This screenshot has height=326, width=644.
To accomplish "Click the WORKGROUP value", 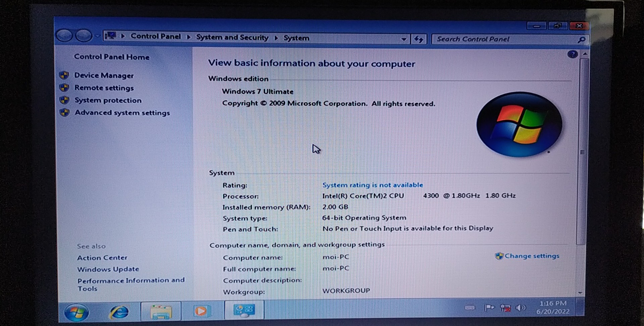I will coord(346,290).
